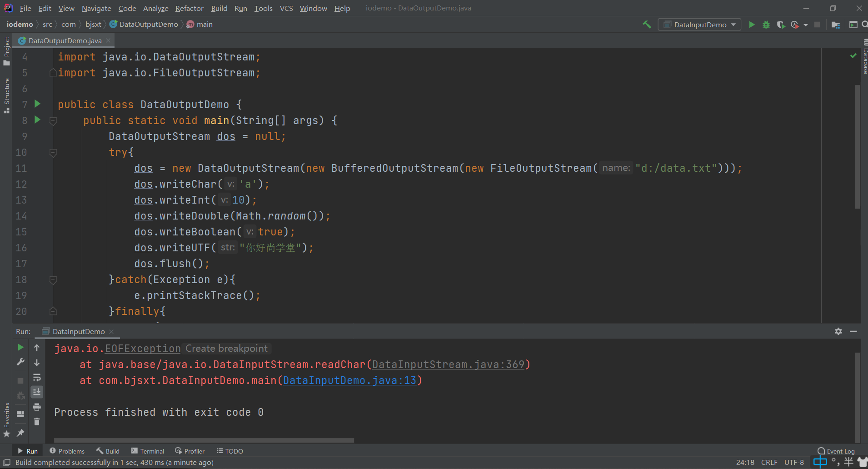Image resolution: width=868 pixels, height=469 pixels.
Task: Click run gutter arrow beside class DataOutputDemo
Action: pos(38,104)
